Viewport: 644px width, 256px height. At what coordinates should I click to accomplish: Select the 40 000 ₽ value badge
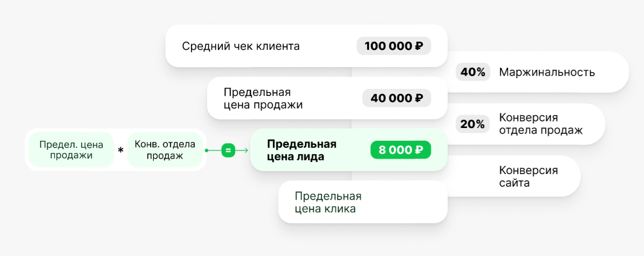(396, 98)
